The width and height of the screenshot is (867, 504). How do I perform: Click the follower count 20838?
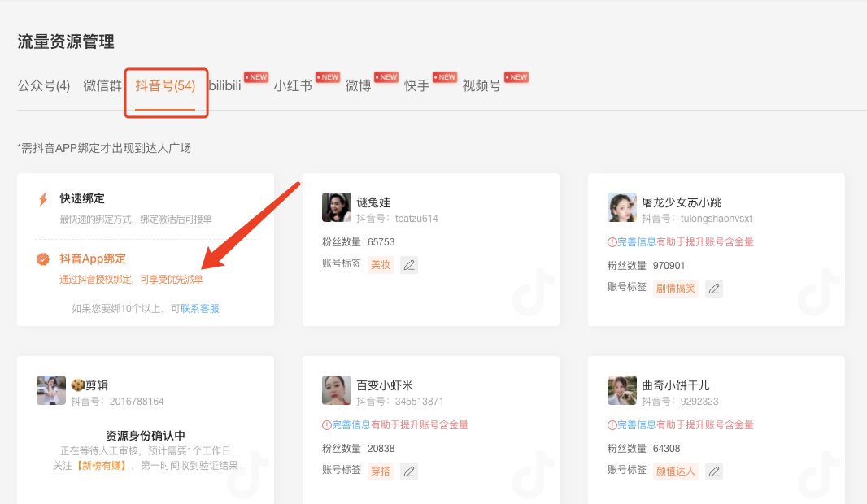point(381,449)
